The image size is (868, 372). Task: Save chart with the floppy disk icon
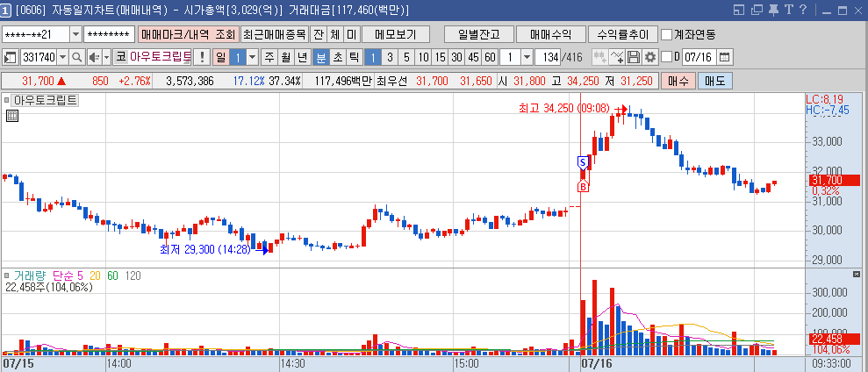pos(634,57)
